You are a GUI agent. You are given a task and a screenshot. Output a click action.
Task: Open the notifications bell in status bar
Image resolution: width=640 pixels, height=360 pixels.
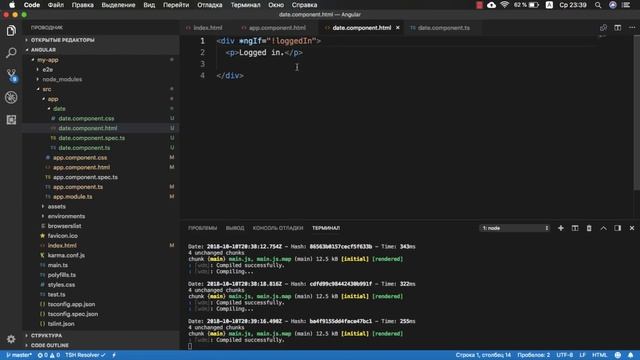point(631,355)
